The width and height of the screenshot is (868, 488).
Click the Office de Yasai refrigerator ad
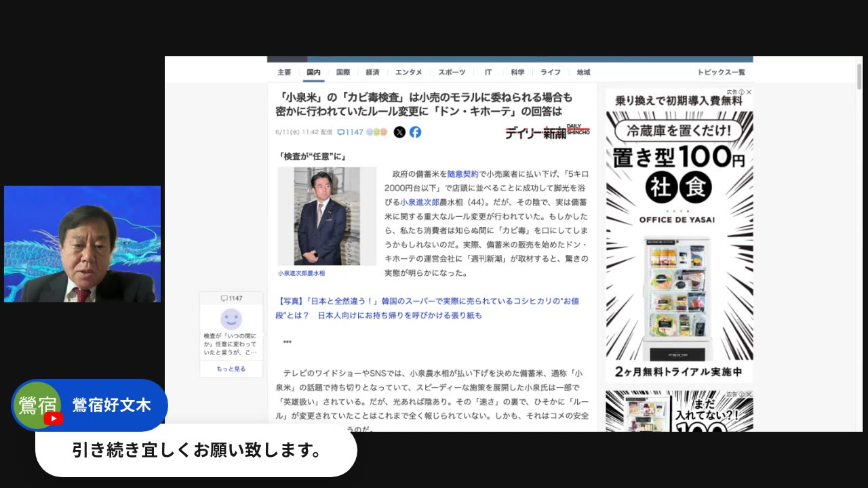coord(679,237)
